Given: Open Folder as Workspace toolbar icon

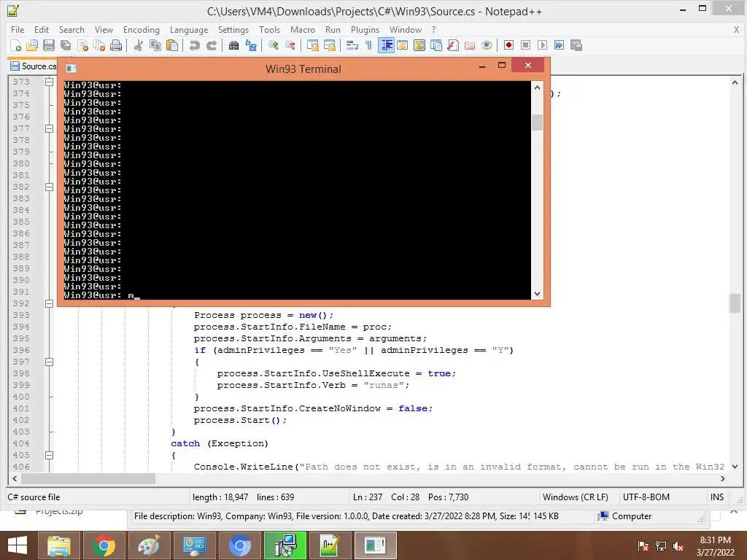Looking at the screenshot, I should coord(470,45).
